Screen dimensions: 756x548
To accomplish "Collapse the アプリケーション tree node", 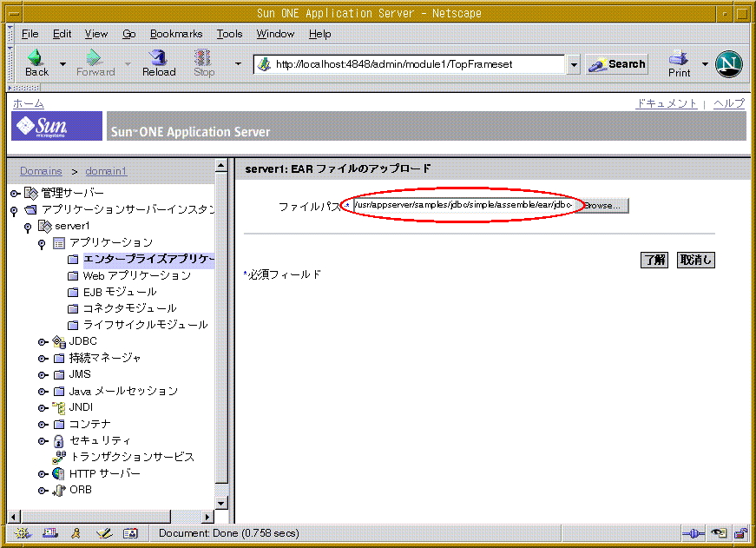I will point(42,244).
